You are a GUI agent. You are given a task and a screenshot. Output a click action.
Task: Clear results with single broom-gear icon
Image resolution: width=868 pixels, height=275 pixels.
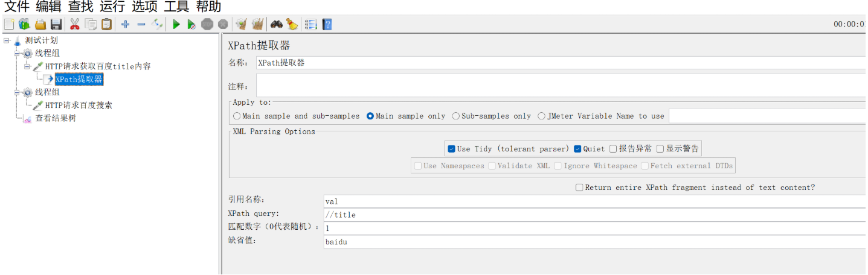point(242,24)
